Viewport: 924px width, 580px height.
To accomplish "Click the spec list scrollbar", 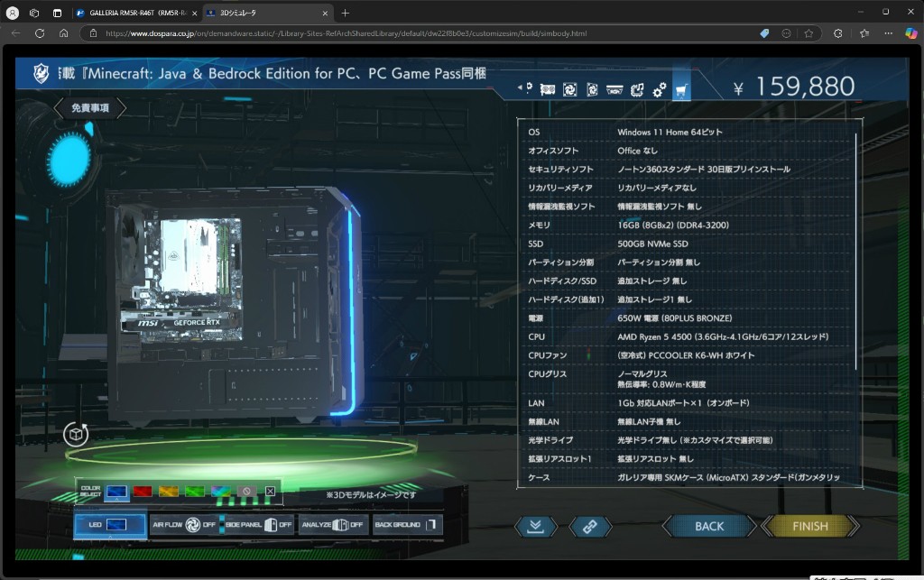I will tap(856, 250).
